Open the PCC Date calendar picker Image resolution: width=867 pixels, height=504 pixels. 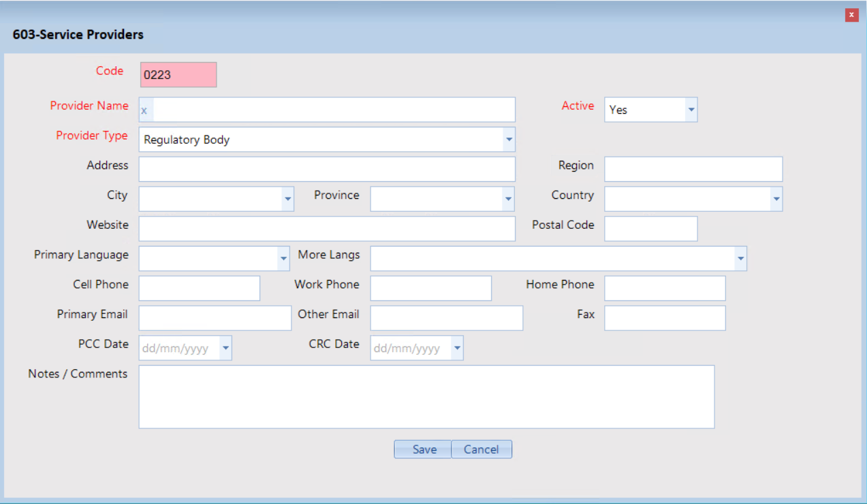click(225, 349)
